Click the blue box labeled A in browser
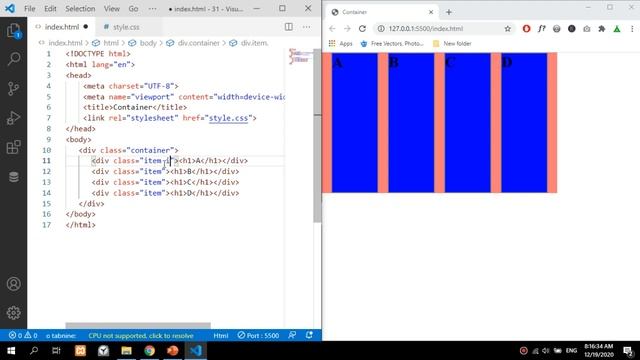This screenshot has height=360, width=640. [x=355, y=122]
